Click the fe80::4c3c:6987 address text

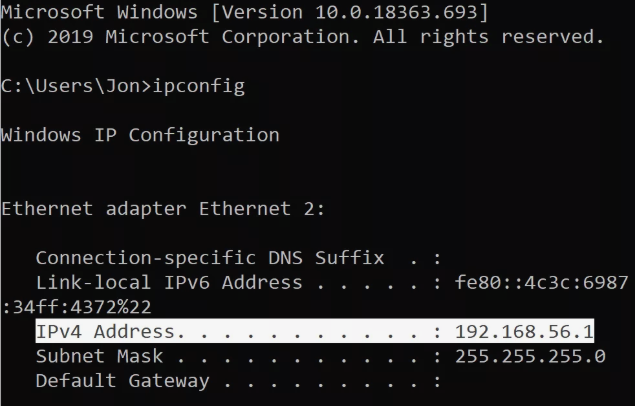coord(541,283)
